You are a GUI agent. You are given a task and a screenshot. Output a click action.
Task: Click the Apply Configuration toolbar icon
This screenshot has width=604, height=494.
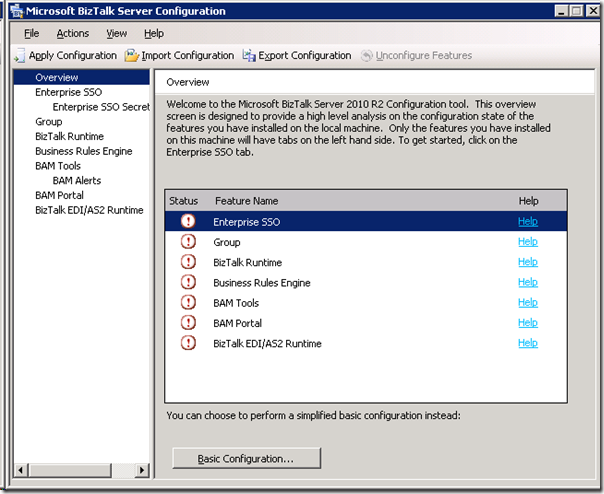tap(19, 56)
